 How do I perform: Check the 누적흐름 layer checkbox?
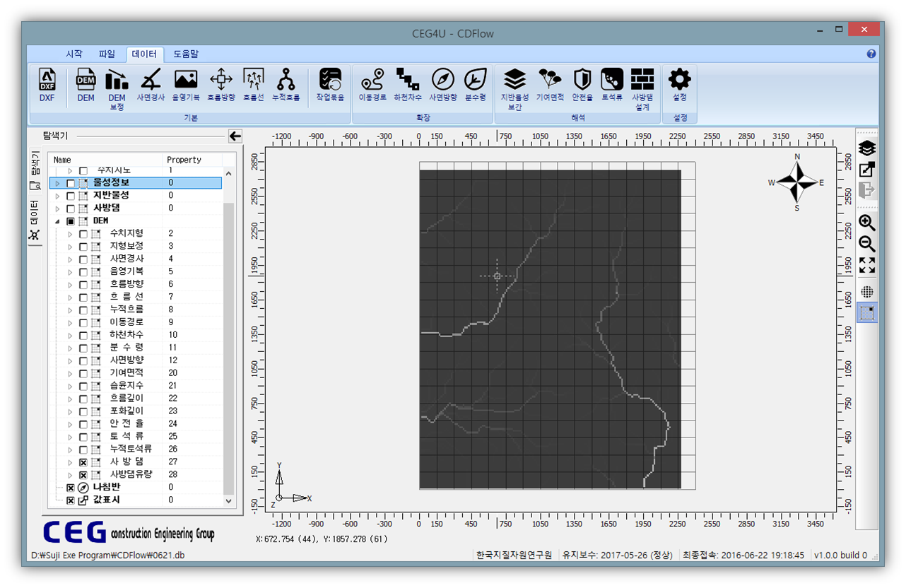click(x=83, y=310)
